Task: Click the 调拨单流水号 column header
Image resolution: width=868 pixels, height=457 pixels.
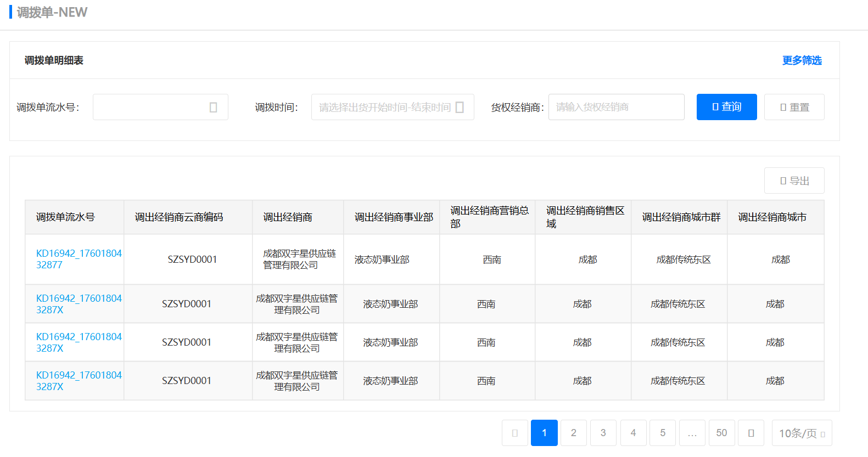Action: point(75,217)
